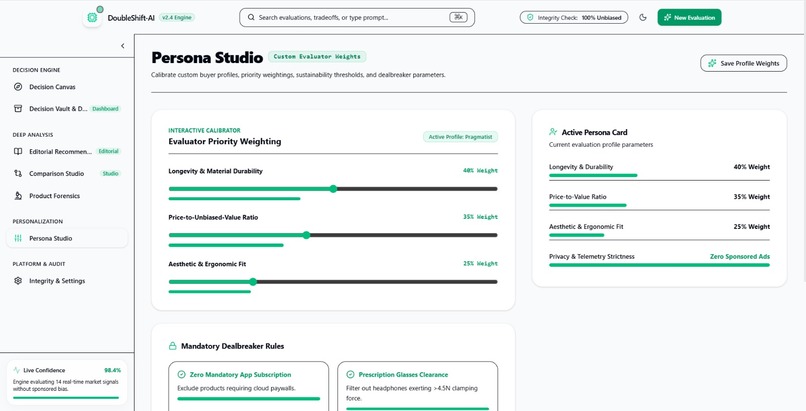Open Decision Vault & Dashboard item
806x411 pixels.
pyautogui.click(x=67, y=108)
